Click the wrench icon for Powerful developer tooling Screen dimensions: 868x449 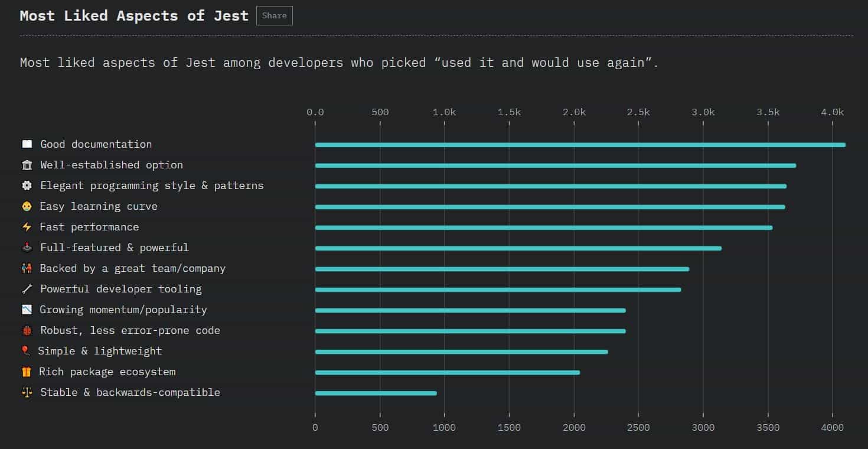27,289
